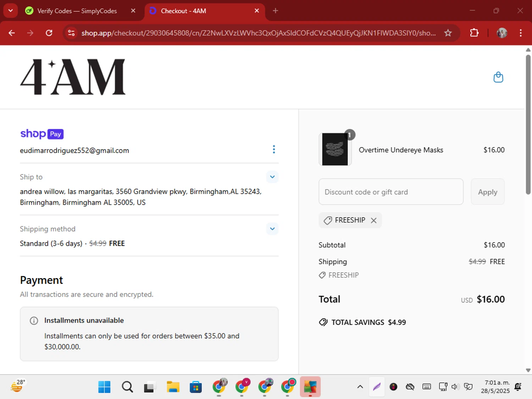
Task: Close the Verify Codes — SimplyCodes tab
Action: (x=133, y=11)
